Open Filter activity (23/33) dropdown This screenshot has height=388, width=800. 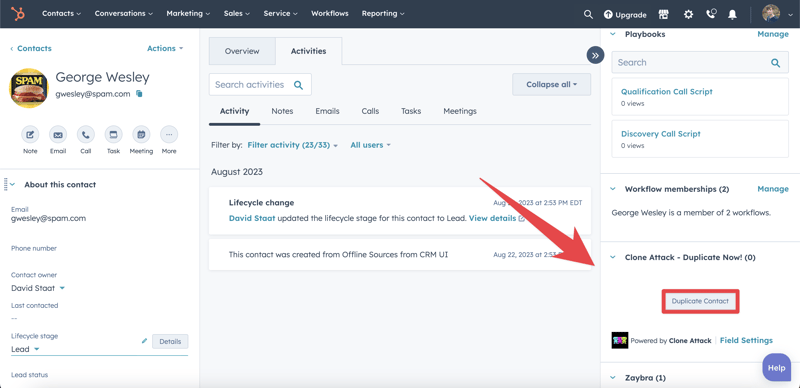point(292,145)
